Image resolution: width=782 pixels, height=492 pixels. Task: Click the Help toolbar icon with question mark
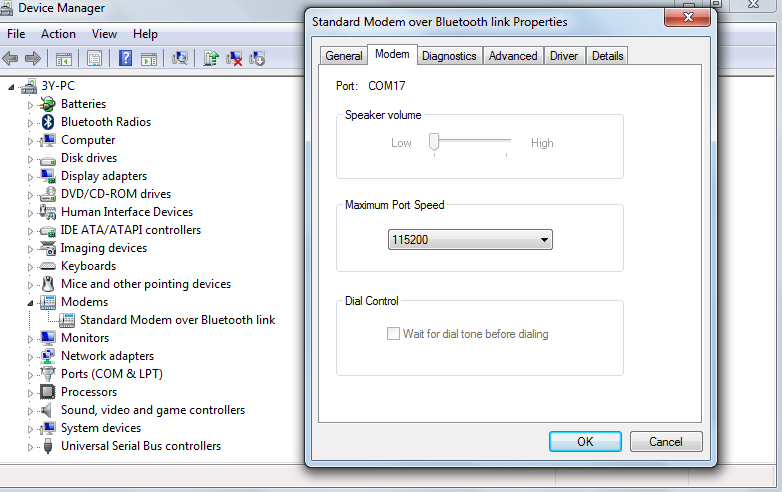(x=125, y=59)
